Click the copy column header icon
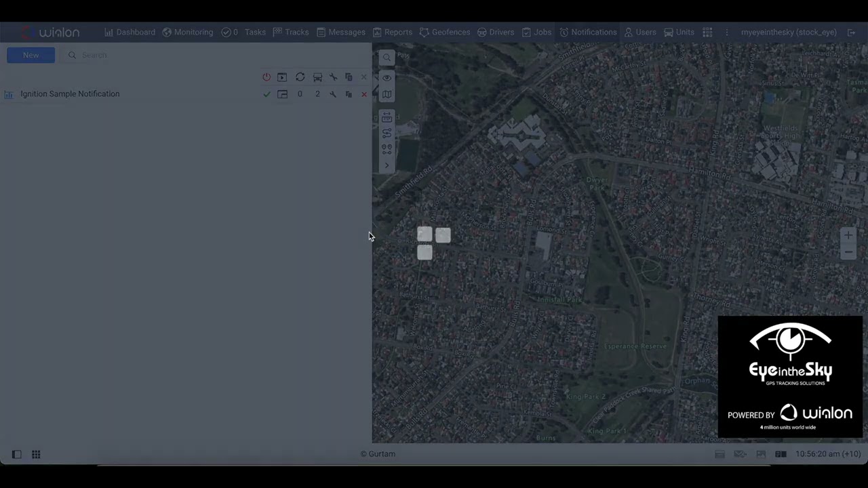This screenshot has height=488, width=868. [349, 77]
